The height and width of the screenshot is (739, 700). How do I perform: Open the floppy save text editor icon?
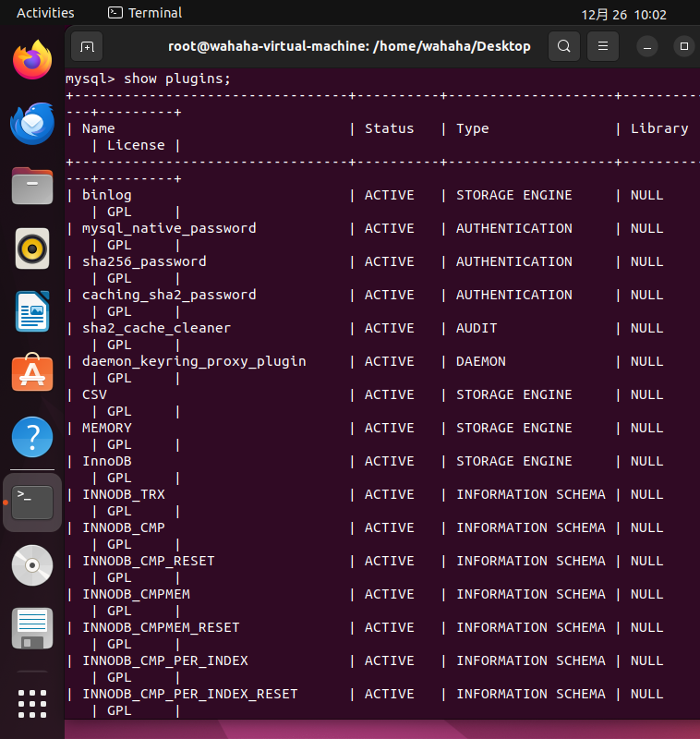pos(32,628)
